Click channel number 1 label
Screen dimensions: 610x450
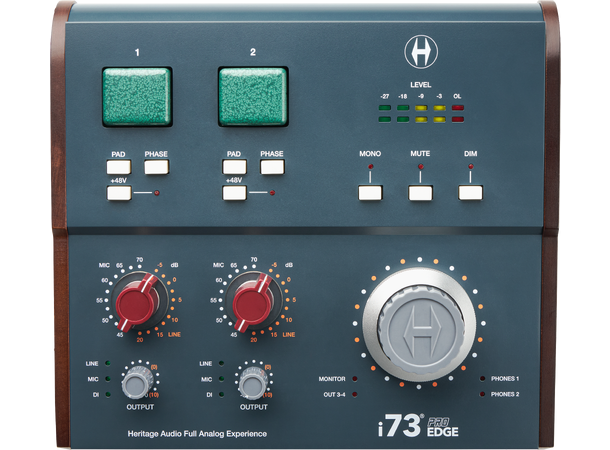(137, 52)
